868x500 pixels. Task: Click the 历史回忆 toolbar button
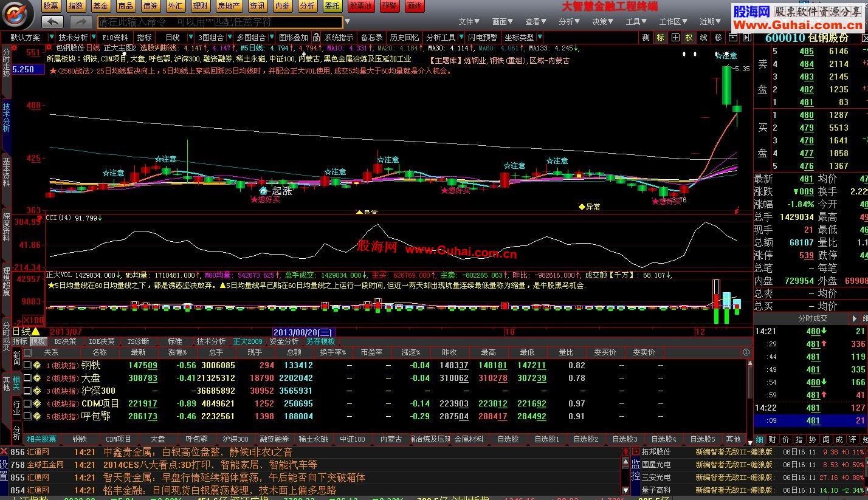[x=404, y=38]
